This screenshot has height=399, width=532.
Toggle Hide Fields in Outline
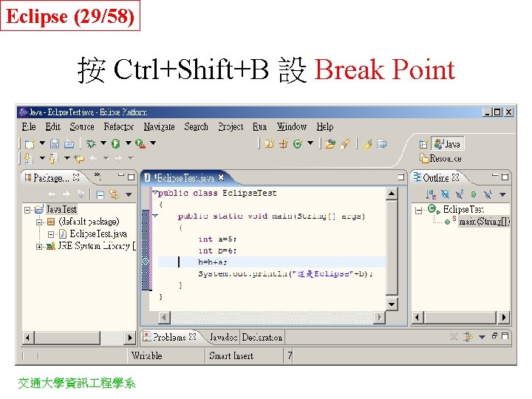(445, 194)
